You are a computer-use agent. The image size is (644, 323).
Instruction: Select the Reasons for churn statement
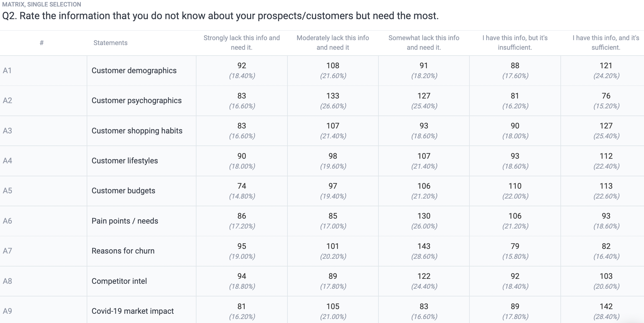[123, 251]
